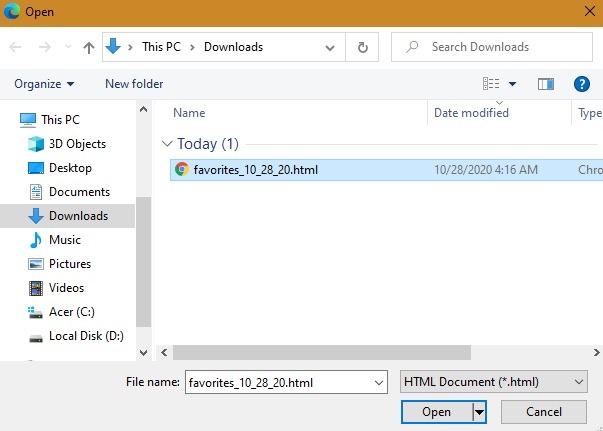Image resolution: width=603 pixels, height=431 pixels.
Task: Sort by Name column header
Action: [x=189, y=113]
